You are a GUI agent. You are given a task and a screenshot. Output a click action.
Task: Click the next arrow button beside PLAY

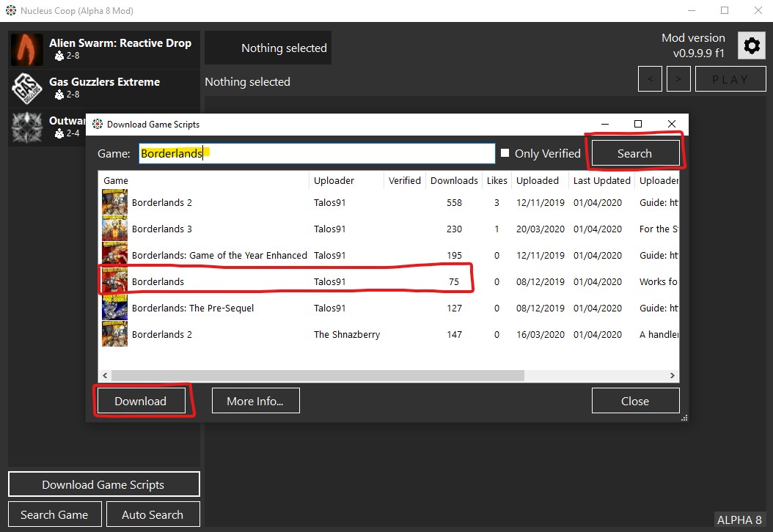pyautogui.click(x=678, y=79)
